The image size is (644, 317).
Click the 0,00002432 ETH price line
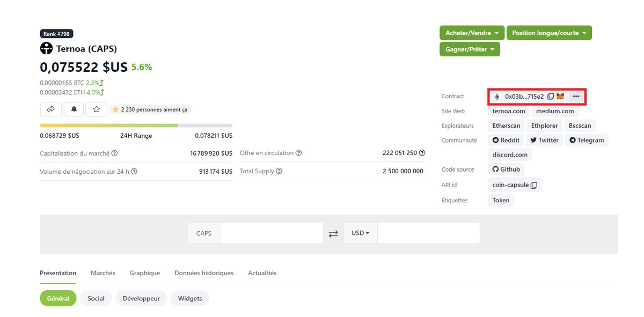point(72,92)
